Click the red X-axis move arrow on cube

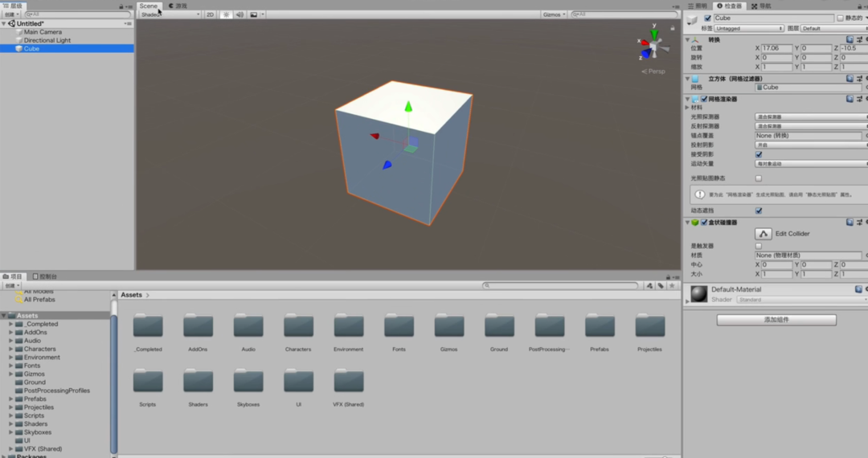click(375, 136)
